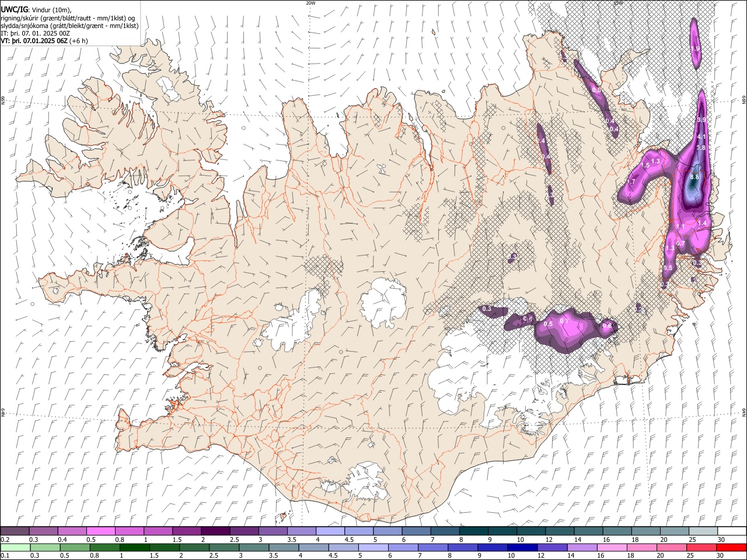Select the darkest green 1 swatch in the lower legend
Viewport: 747px width, 560px height.
134,547
